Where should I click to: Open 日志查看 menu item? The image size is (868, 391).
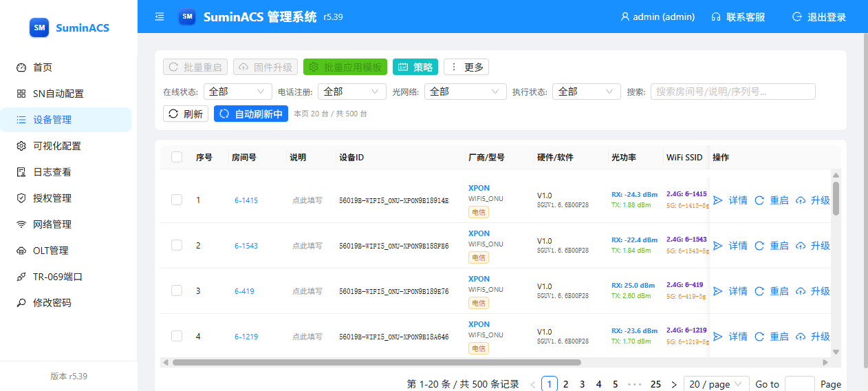coord(65,172)
